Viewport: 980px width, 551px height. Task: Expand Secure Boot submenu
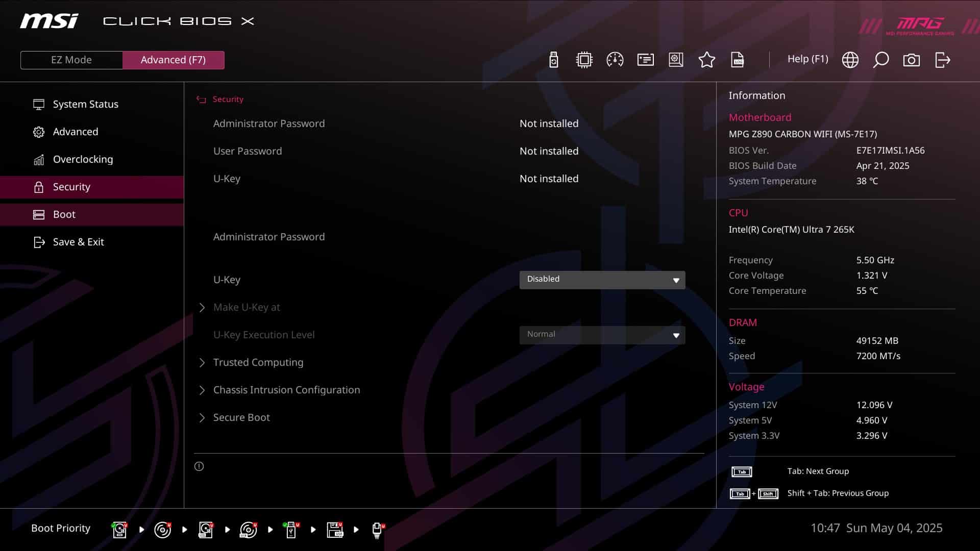(234, 417)
